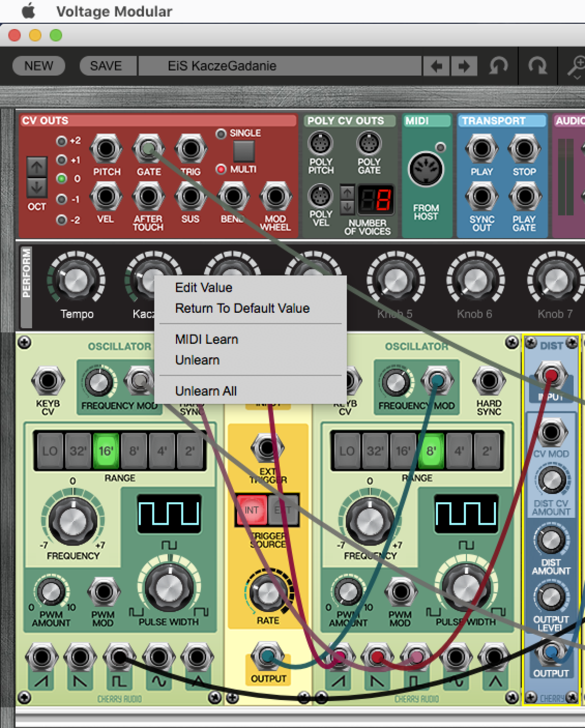This screenshot has height=728, width=585.
Task: Click octave down arrow in CV OUTS
Action: (x=36, y=188)
